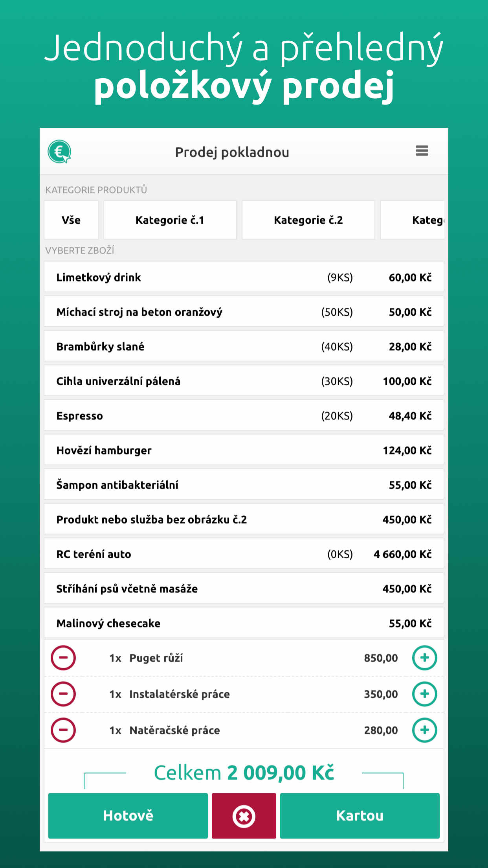This screenshot has height=868, width=488.
Task: Tap the euro logo icon
Action: click(x=59, y=152)
